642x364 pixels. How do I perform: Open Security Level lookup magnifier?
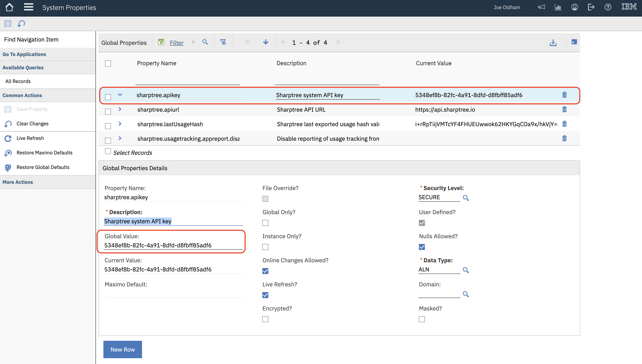[x=466, y=198]
